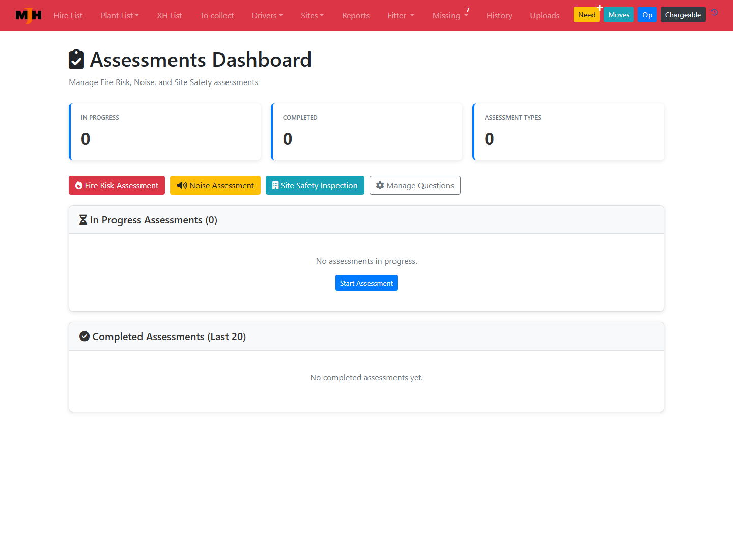Click the In Progress Assessments (0) header
The height and width of the screenshot is (560, 733).
pos(366,220)
